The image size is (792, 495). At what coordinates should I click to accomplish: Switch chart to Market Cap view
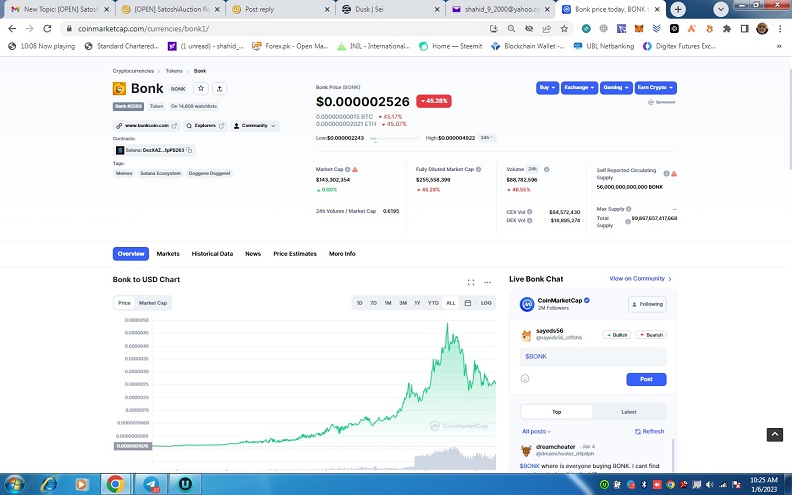point(153,303)
